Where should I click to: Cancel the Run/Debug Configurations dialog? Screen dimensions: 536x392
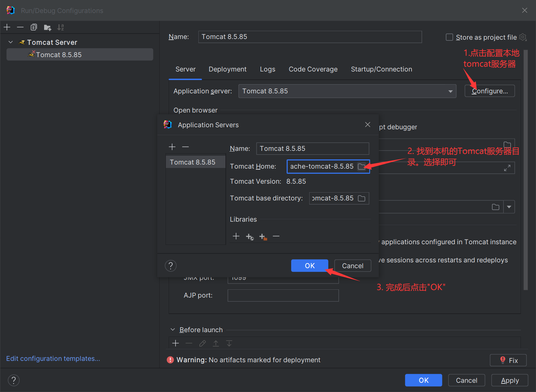(x=466, y=380)
